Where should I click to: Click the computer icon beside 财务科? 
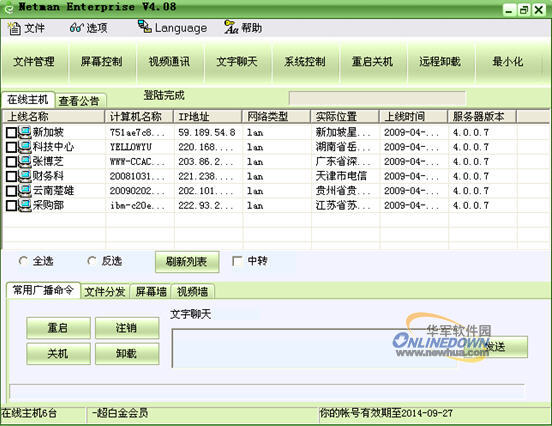point(25,176)
